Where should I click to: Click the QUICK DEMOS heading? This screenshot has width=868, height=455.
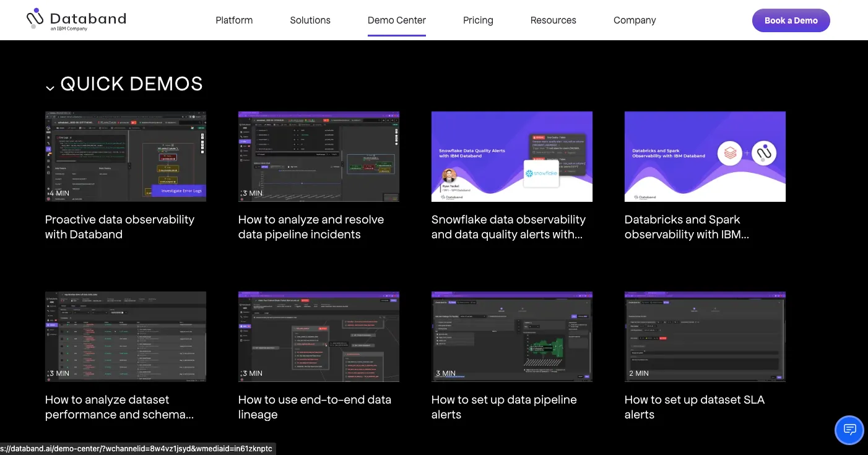click(x=132, y=84)
